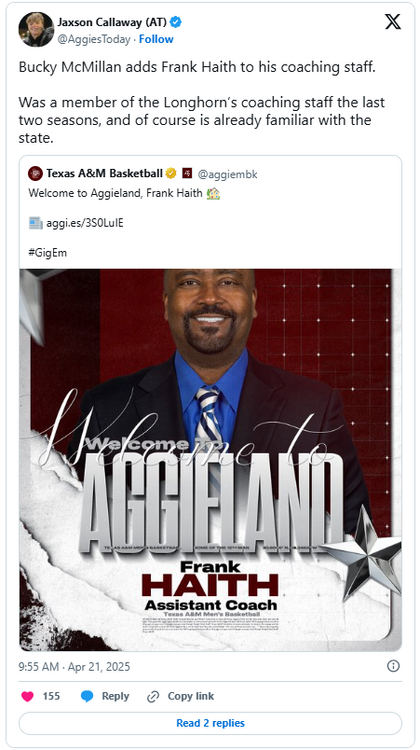
Task: Open Jaxson Callaway's profile avatar
Action: 36,29
